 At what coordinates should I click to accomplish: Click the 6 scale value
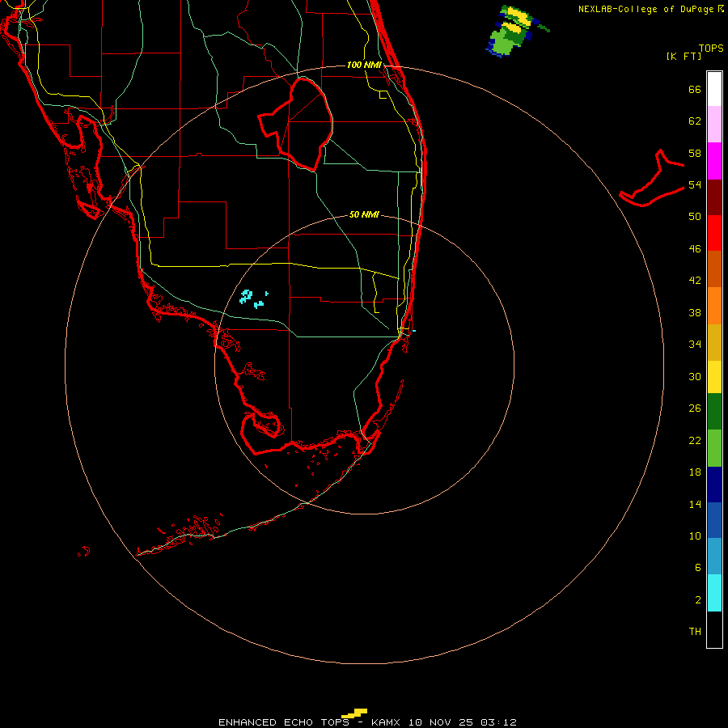[697, 568]
